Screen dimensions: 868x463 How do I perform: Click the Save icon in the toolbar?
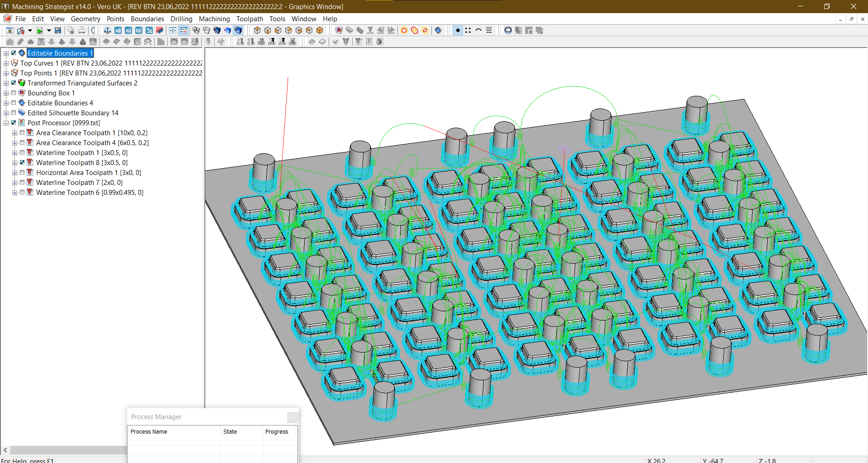pyautogui.click(x=58, y=30)
